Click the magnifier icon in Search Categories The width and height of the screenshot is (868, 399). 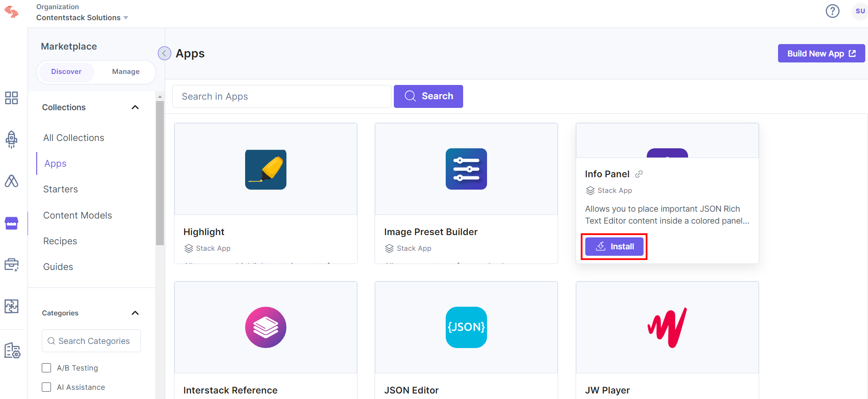tap(51, 341)
